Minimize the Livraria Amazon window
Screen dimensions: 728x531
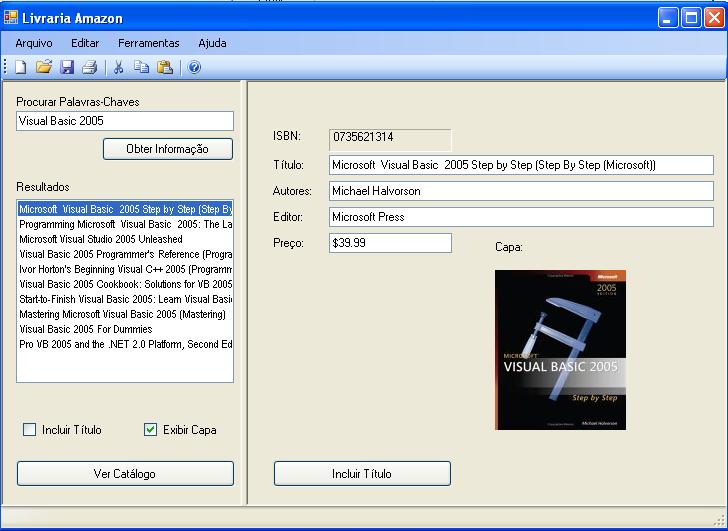pyautogui.click(x=668, y=18)
